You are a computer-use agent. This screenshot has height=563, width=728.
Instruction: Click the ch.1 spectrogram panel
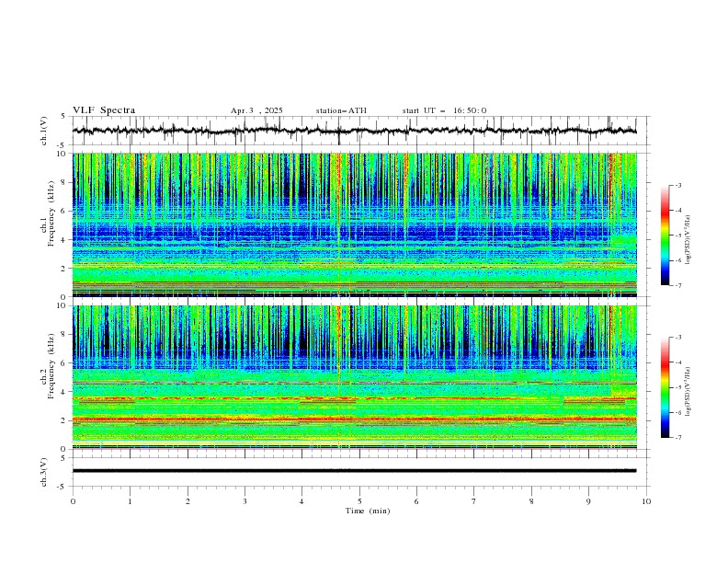(355, 224)
